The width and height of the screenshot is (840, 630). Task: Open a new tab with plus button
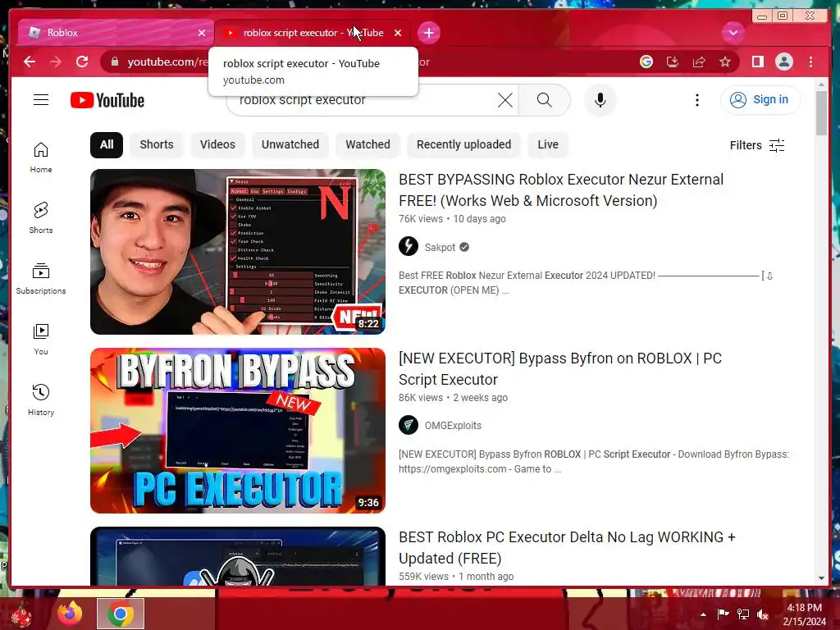pos(428,33)
